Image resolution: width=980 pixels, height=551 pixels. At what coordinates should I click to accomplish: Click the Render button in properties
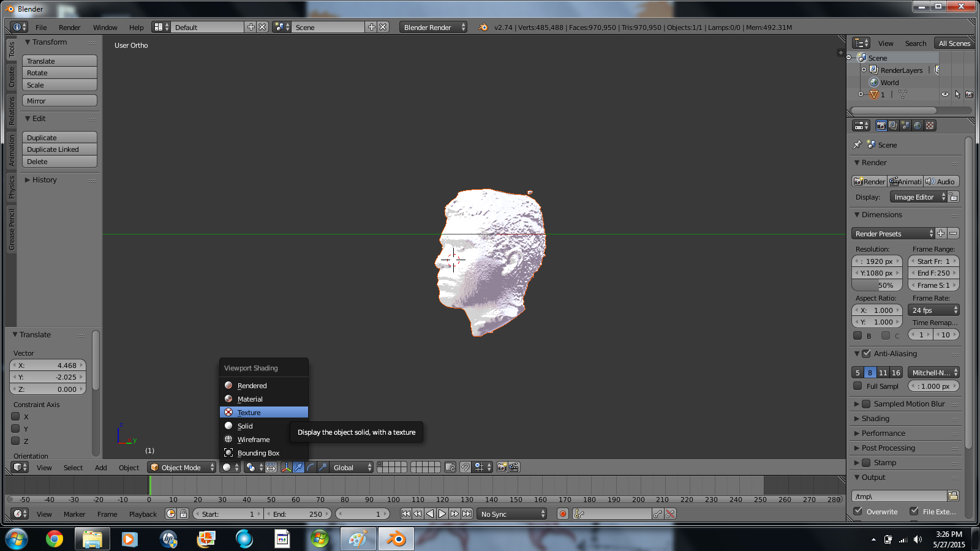point(869,182)
